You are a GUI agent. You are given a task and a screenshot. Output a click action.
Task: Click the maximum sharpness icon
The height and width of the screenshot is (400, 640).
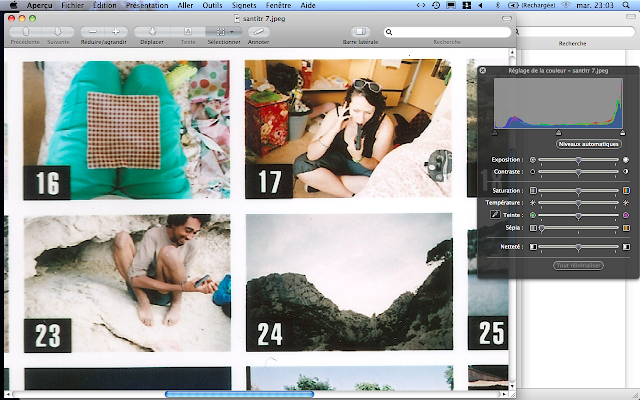pyautogui.click(x=626, y=247)
